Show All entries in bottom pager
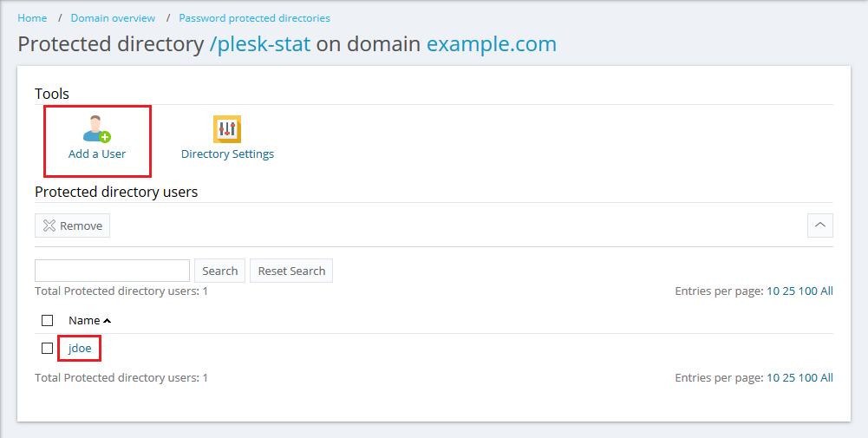This screenshot has width=868, height=438. click(x=826, y=378)
